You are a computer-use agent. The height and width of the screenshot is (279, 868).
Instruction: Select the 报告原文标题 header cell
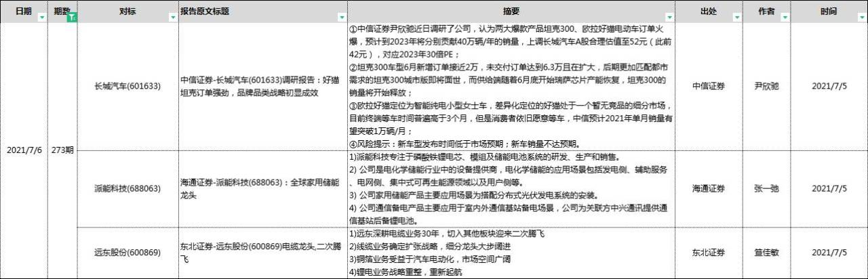point(262,12)
